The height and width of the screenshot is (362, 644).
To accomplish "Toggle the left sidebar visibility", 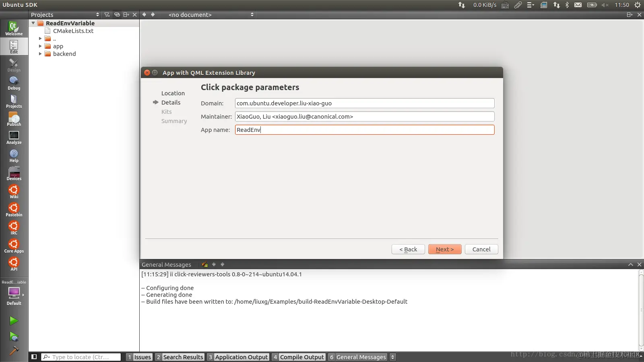I will (x=34, y=357).
